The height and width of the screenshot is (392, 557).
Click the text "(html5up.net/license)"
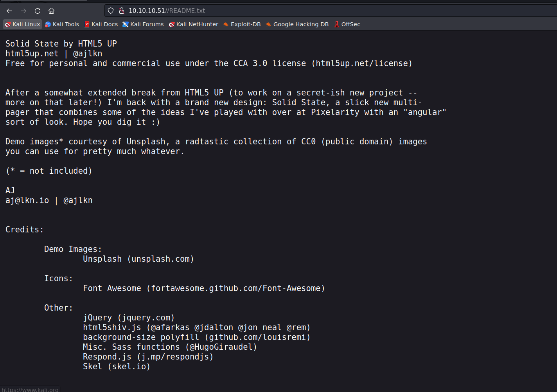[x=362, y=63]
